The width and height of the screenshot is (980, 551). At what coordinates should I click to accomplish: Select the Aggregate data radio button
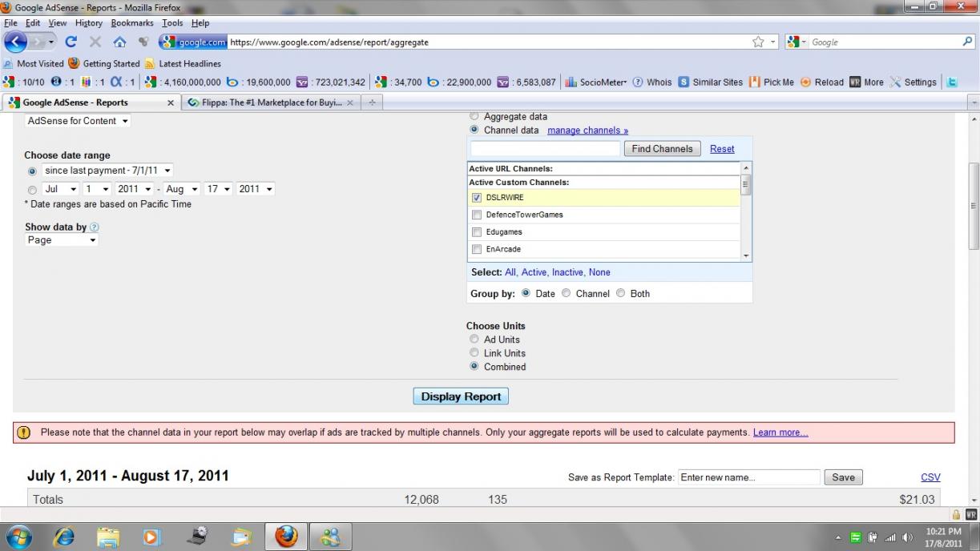pos(474,116)
